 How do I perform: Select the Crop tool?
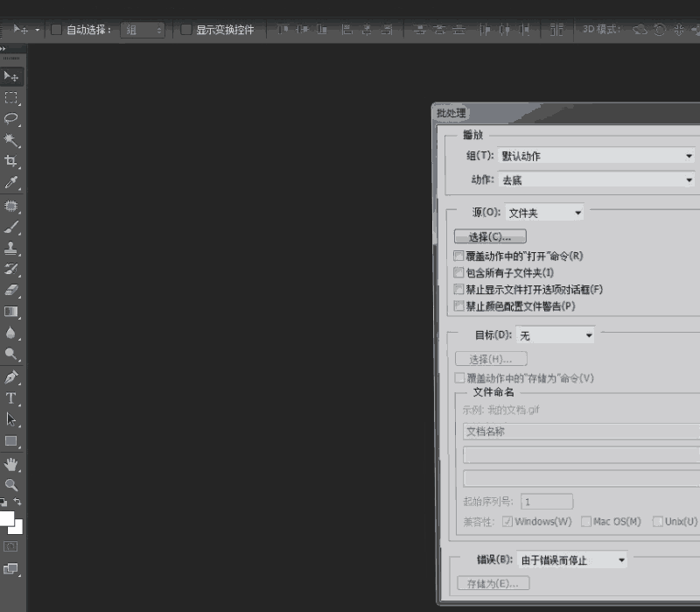11,161
